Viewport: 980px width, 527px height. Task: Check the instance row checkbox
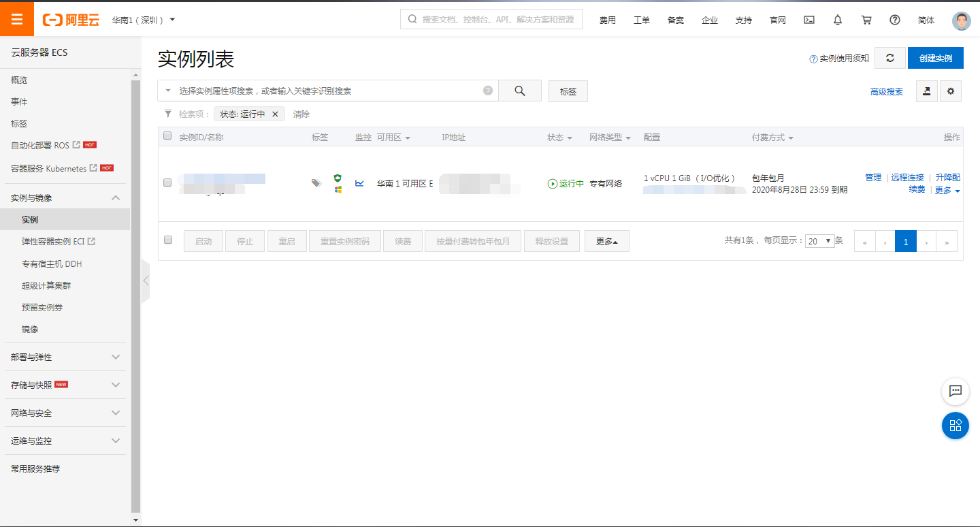point(167,182)
